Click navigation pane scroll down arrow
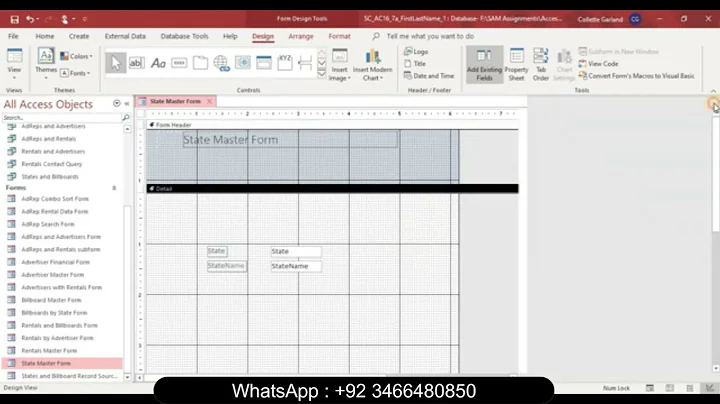The image size is (720, 404). pyautogui.click(x=127, y=377)
